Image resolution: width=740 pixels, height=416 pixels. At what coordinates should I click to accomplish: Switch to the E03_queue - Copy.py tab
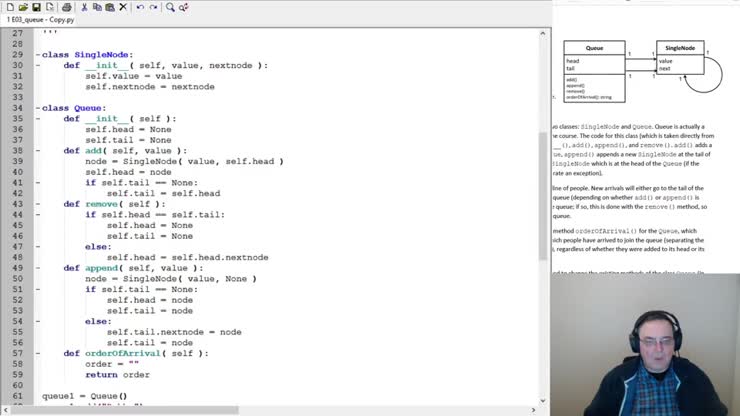point(40,20)
